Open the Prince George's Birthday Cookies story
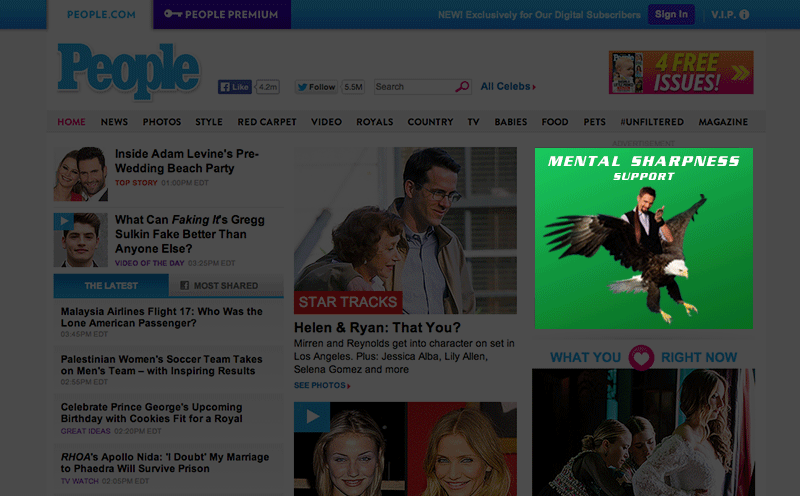The height and width of the screenshot is (496, 800). [152, 413]
